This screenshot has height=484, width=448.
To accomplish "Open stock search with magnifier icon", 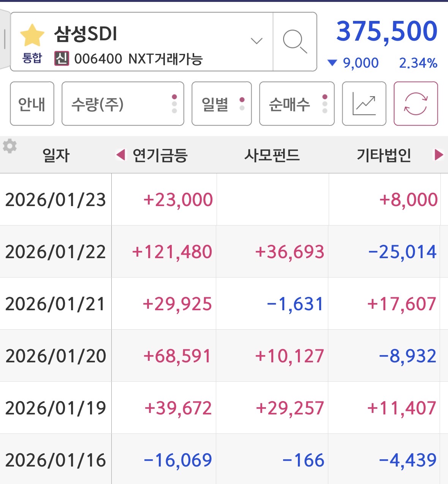I will click(x=295, y=42).
